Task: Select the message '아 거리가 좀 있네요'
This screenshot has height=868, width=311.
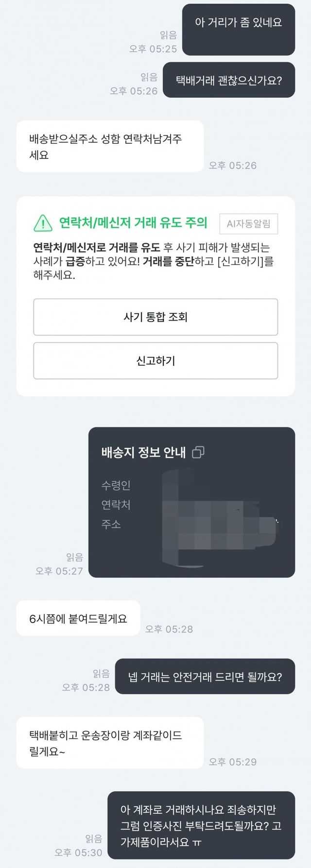Action: [x=238, y=22]
